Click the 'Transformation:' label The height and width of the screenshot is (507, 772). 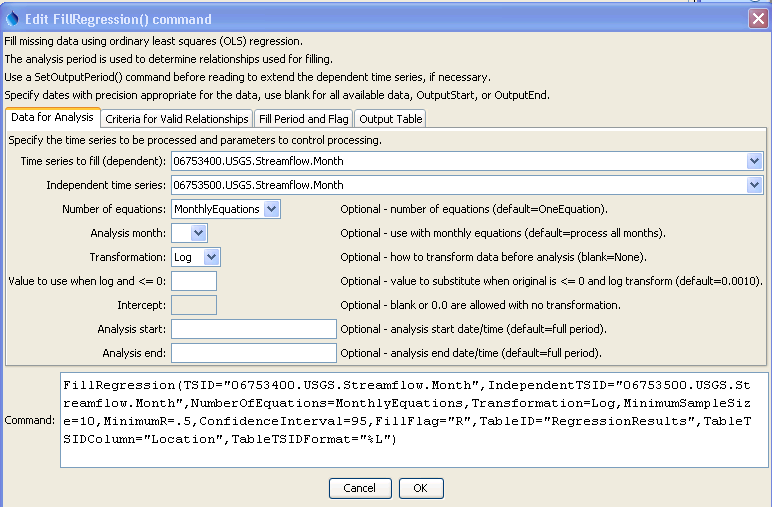coord(128,257)
